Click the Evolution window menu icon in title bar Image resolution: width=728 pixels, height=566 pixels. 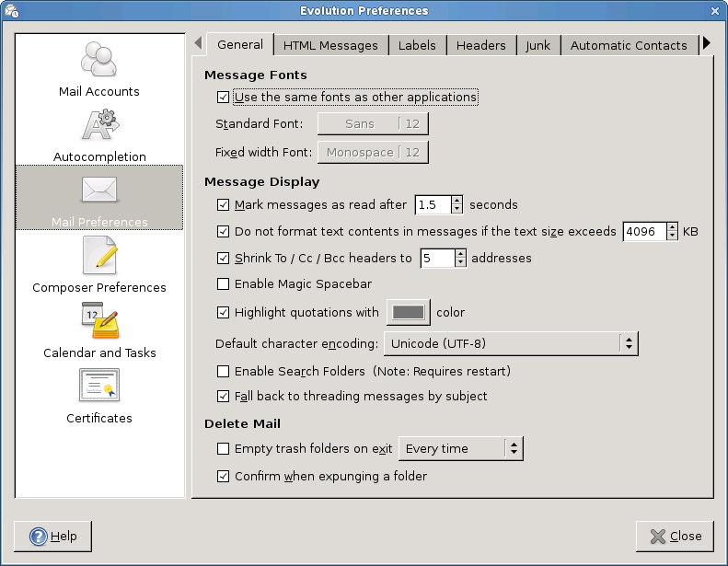[12, 11]
